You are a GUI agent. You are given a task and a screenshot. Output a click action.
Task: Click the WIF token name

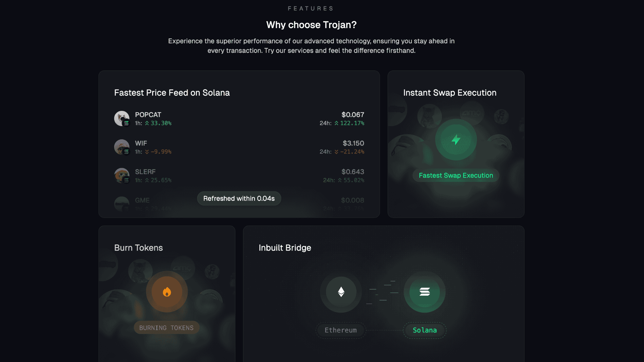[x=141, y=143]
